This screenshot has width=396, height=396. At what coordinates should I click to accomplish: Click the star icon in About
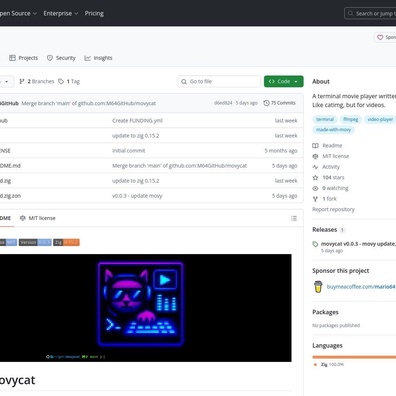point(315,178)
